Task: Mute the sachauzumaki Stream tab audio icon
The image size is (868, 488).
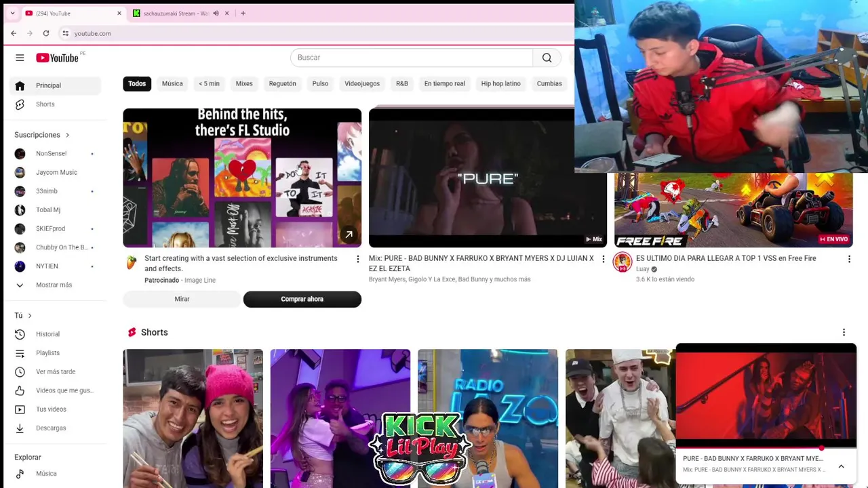Action: click(x=216, y=13)
